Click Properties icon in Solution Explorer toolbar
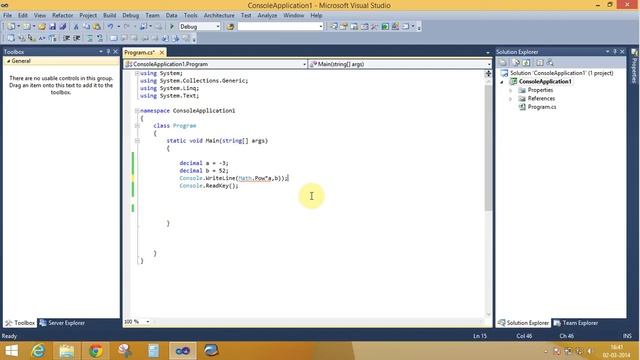The width and height of the screenshot is (640, 360). tap(503, 62)
